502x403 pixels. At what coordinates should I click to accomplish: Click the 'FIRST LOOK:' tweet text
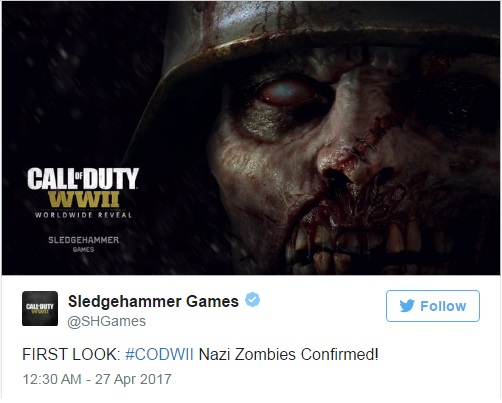[x=71, y=354]
